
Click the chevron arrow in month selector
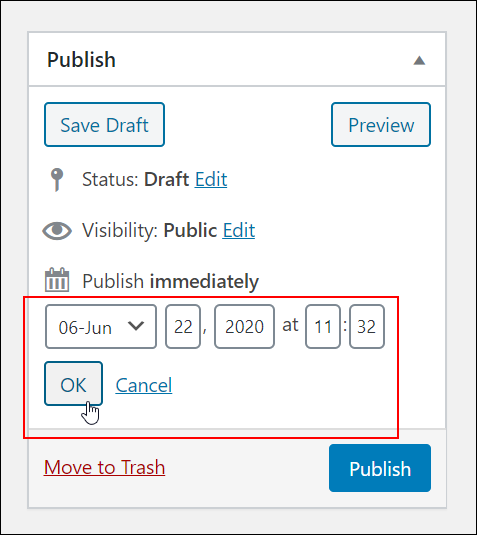136,326
